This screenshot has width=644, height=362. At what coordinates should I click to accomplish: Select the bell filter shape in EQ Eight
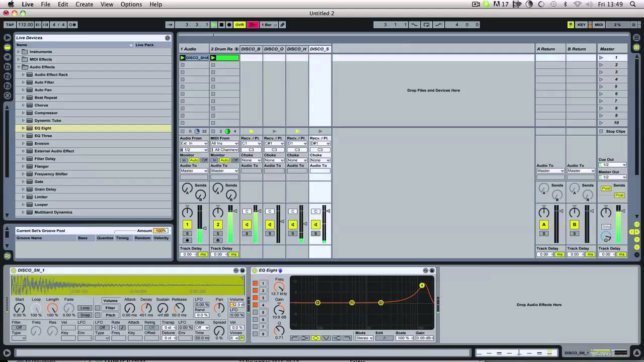[x=316, y=338]
